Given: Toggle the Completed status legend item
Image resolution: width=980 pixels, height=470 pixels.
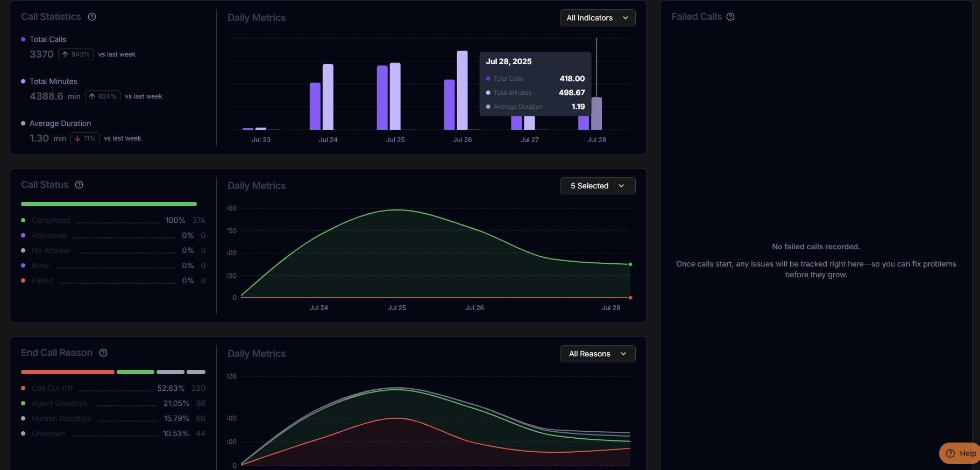Looking at the screenshot, I should 51,220.
